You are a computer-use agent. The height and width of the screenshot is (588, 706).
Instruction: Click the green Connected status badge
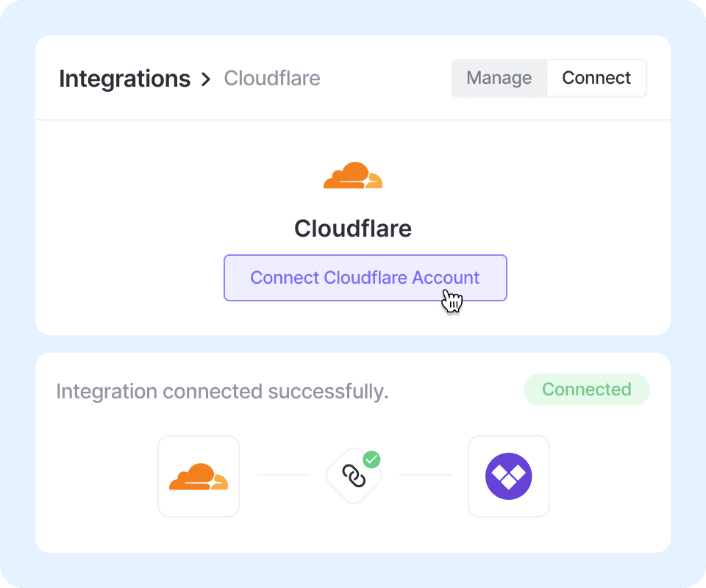[587, 390]
